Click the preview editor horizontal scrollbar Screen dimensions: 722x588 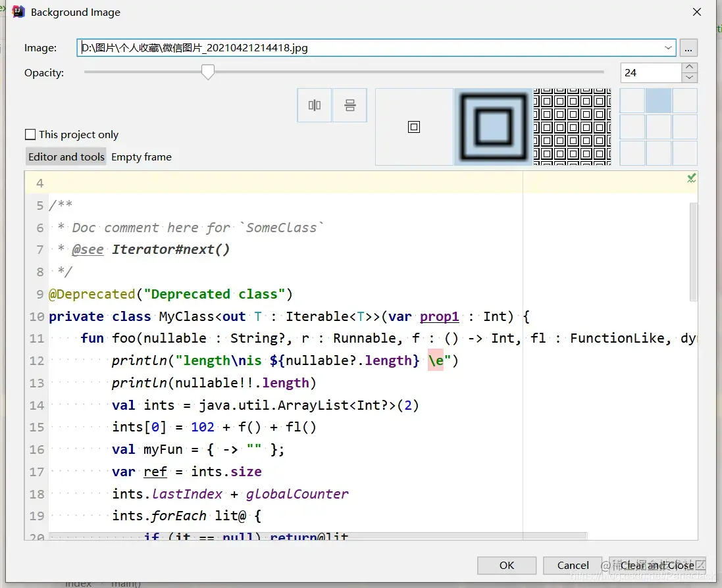pyautogui.click(x=318, y=536)
